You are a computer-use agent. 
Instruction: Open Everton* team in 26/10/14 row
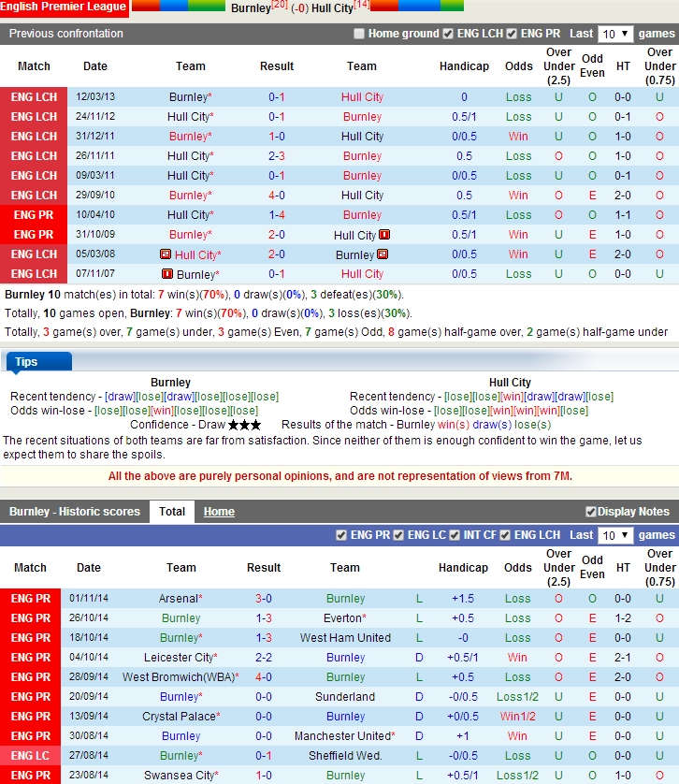pos(345,618)
